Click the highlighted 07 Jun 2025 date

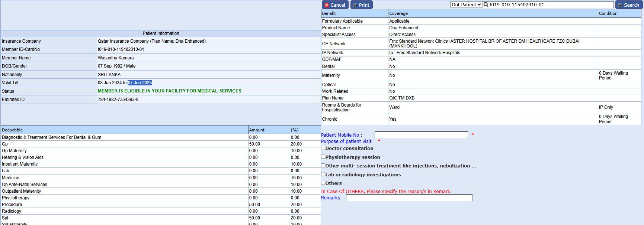[x=140, y=83]
